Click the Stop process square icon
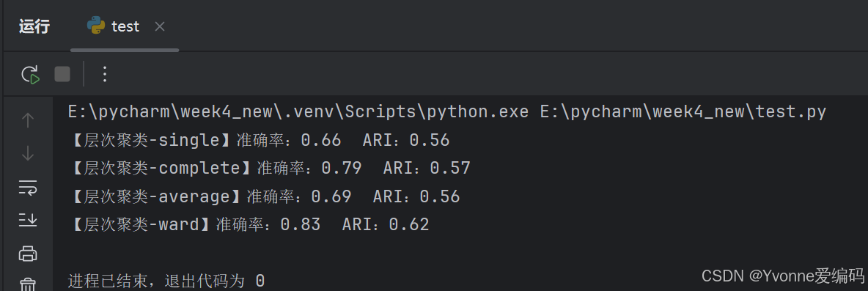This screenshot has height=291, width=868. [x=62, y=74]
